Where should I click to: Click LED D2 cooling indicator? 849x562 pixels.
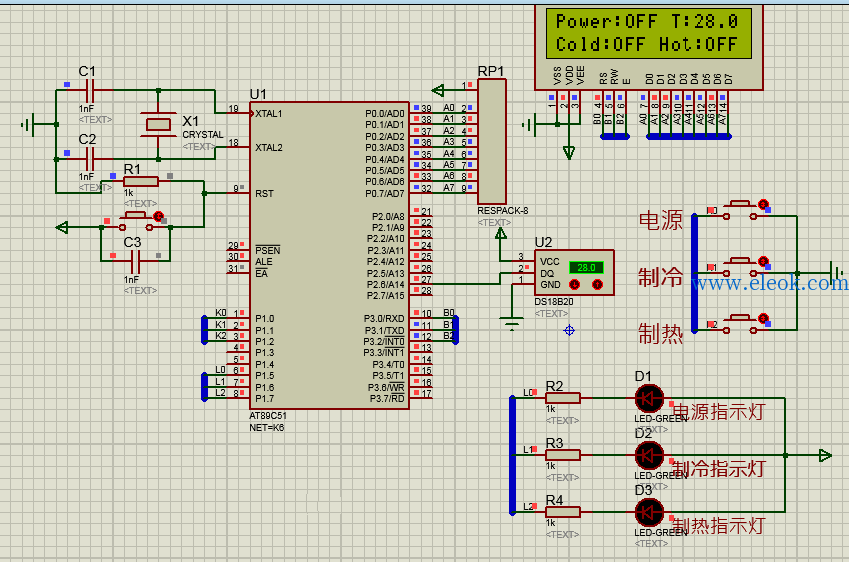click(x=649, y=456)
